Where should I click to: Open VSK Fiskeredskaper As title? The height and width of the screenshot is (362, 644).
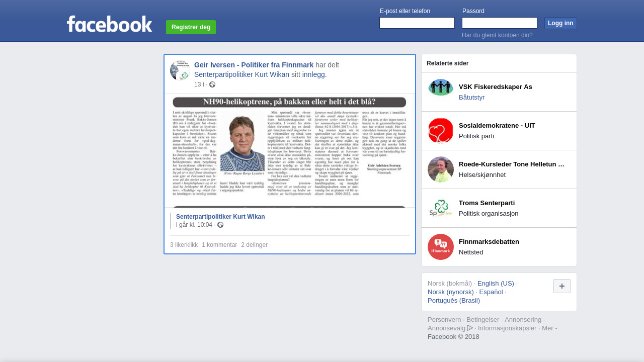click(x=496, y=87)
